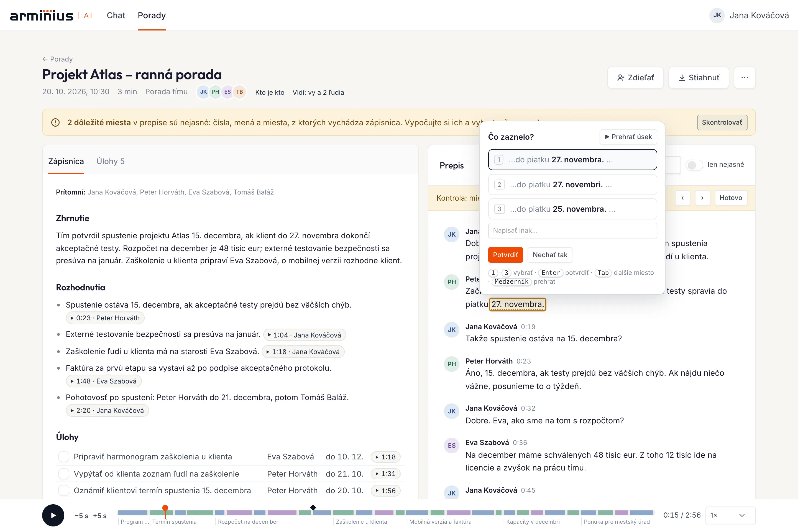This screenshot has height=532, width=798.
Task: Check task 'Pripraviť harmonogram zaškolenia u klienta'
Action: (63, 457)
